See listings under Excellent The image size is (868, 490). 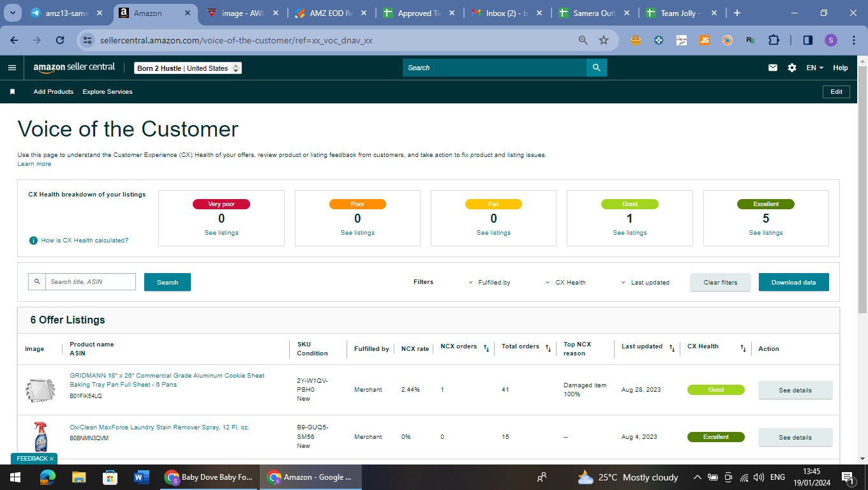coord(766,233)
